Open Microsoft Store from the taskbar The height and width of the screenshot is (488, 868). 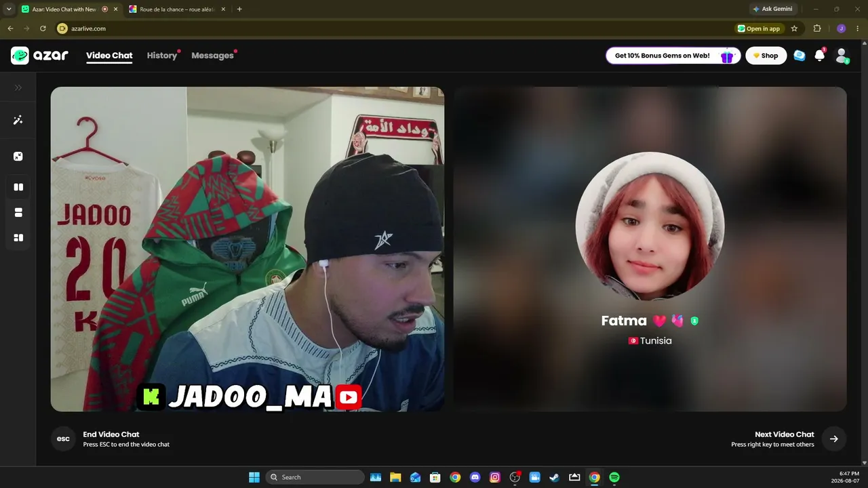click(435, 477)
